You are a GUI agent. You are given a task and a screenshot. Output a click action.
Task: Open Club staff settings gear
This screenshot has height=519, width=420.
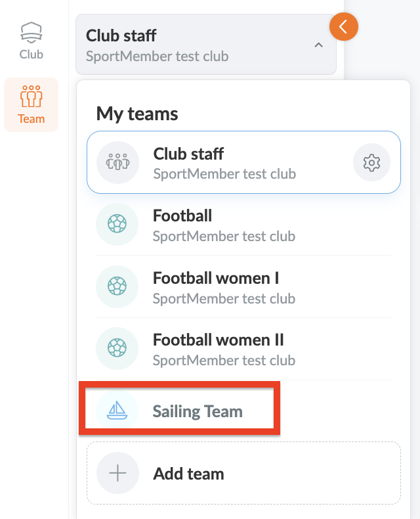click(371, 162)
